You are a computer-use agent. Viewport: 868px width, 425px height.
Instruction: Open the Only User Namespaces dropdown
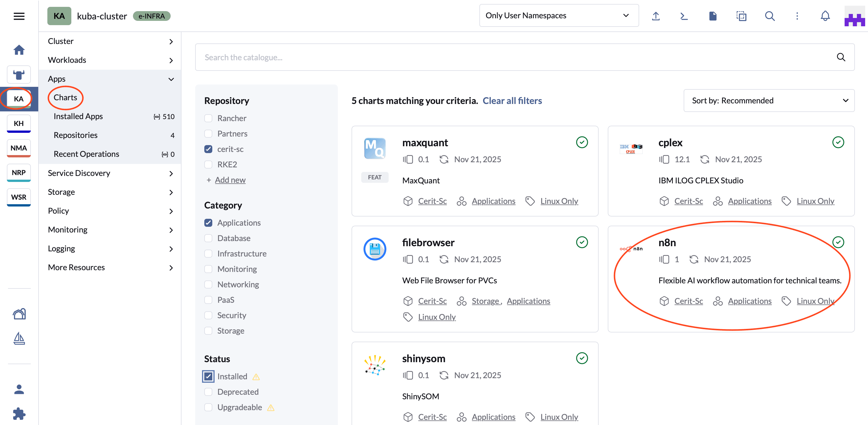point(559,15)
